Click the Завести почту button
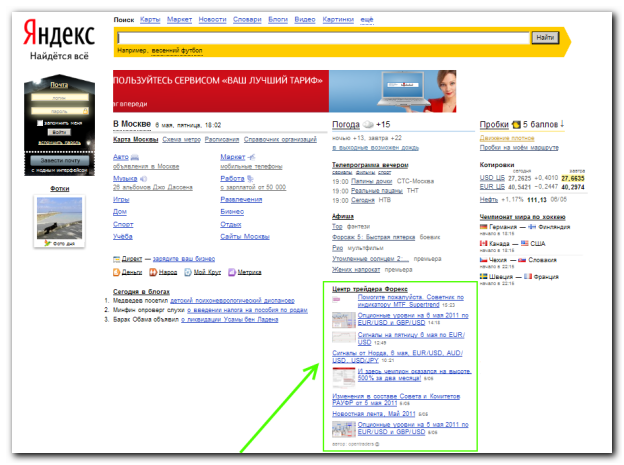624x465 pixels. [x=60, y=160]
